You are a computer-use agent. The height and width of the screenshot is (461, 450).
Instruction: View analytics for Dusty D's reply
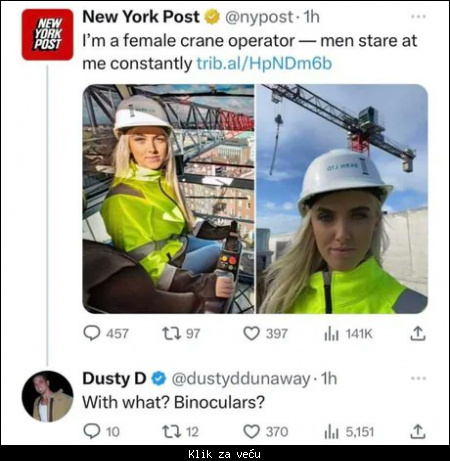point(331,432)
